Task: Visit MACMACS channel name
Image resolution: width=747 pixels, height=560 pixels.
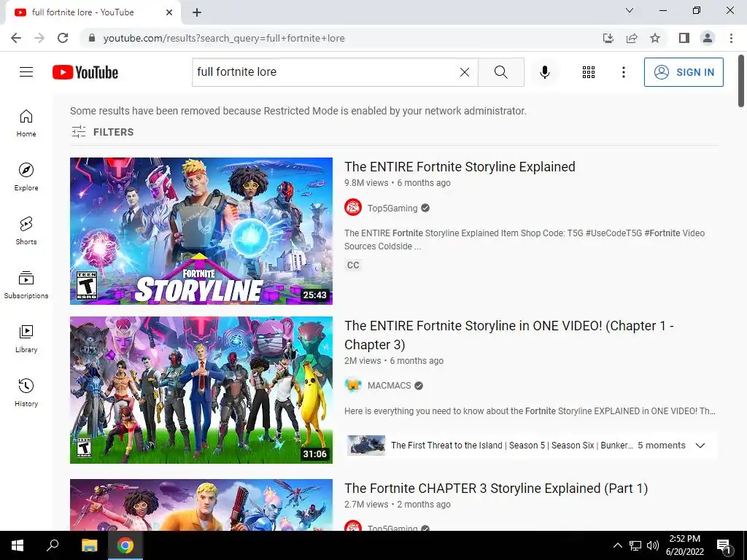Action: 390,386
